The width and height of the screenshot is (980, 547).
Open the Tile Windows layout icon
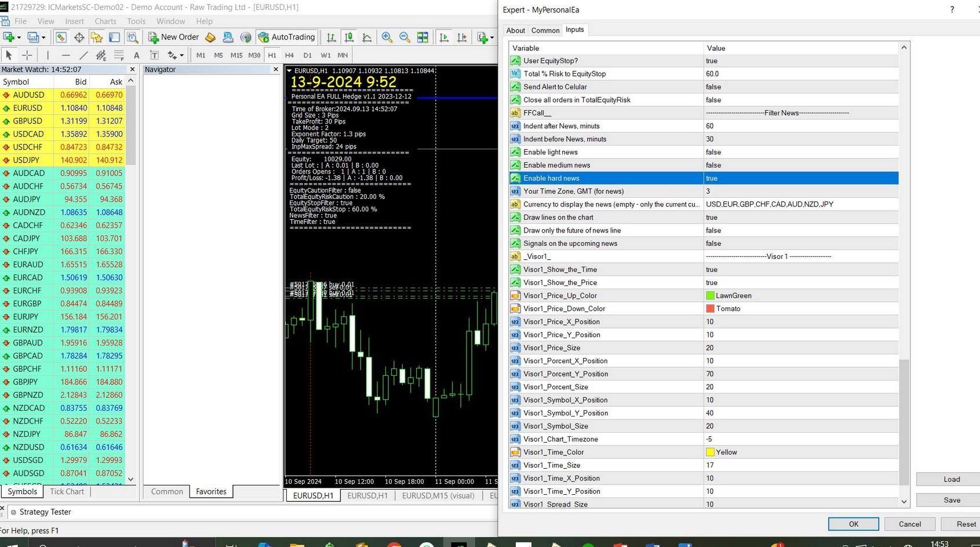[x=422, y=37]
